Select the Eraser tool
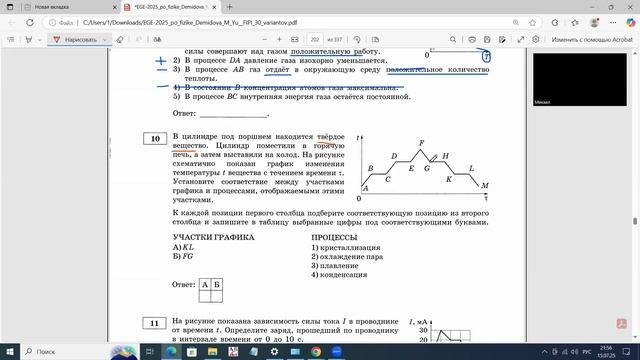This screenshot has height=360, width=640. point(120,40)
